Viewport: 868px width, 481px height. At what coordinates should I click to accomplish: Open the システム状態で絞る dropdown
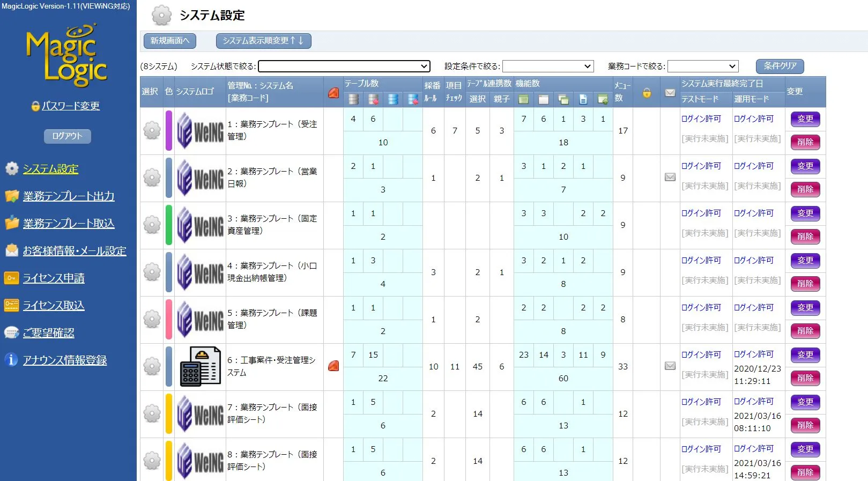pyautogui.click(x=344, y=66)
